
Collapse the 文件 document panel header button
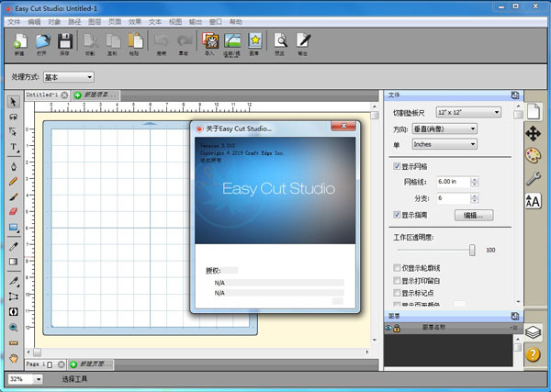click(x=515, y=95)
